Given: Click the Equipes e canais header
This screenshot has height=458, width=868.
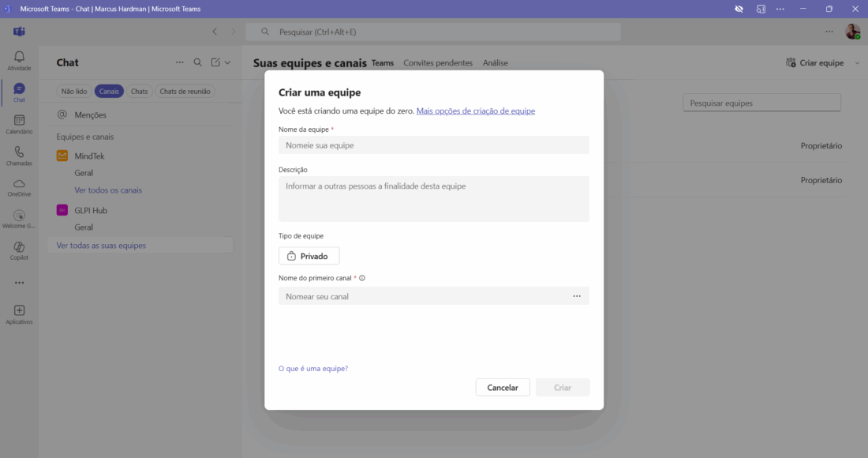Looking at the screenshot, I should 85,137.
